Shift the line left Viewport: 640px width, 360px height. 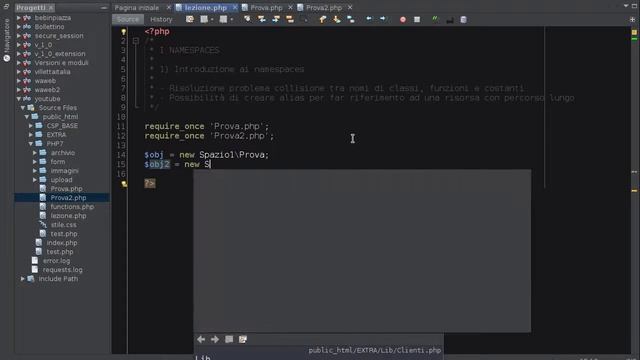click(369, 19)
